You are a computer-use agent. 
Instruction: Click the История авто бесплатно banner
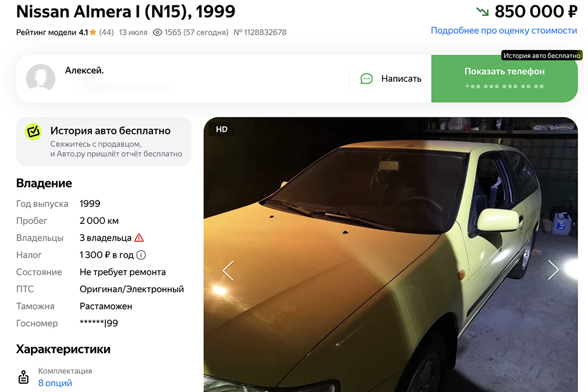click(x=103, y=141)
